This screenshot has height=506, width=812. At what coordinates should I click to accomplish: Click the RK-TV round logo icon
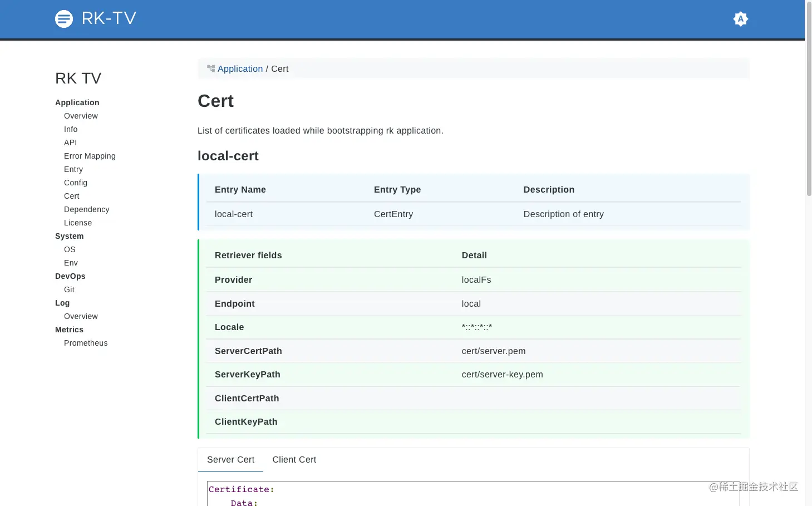pyautogui.click(x=64, y=19)
